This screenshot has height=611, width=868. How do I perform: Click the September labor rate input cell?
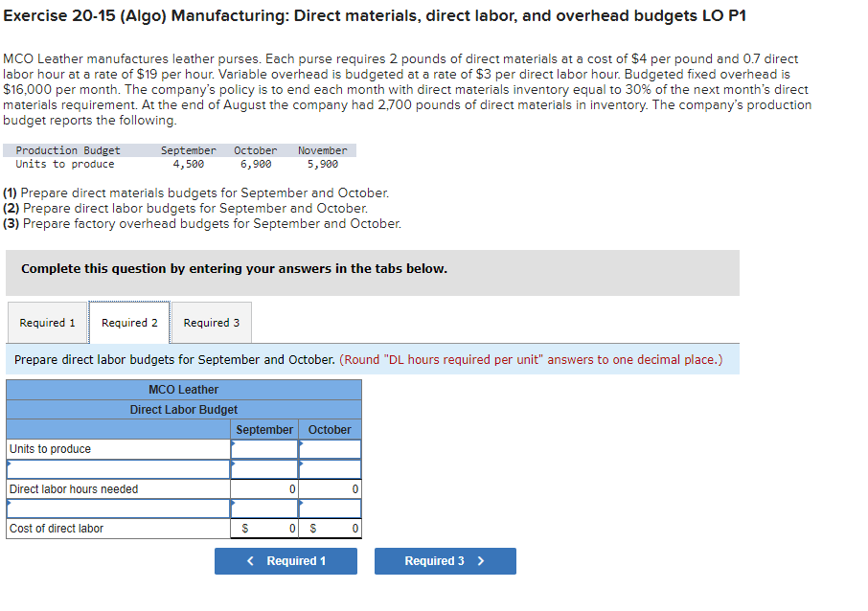tap(264, 509)
